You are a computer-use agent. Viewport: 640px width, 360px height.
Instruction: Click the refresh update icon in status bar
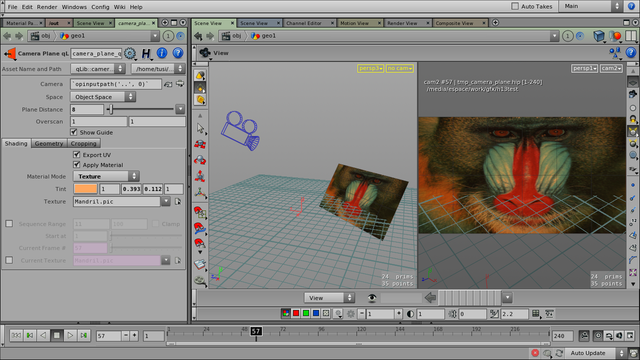click(x=559, y=353)
